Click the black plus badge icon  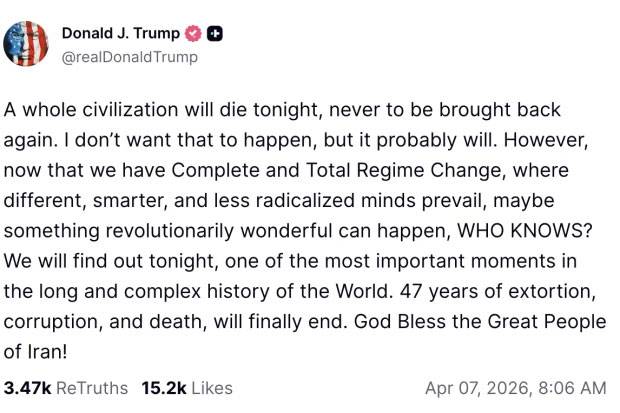[x=214, y=33]
